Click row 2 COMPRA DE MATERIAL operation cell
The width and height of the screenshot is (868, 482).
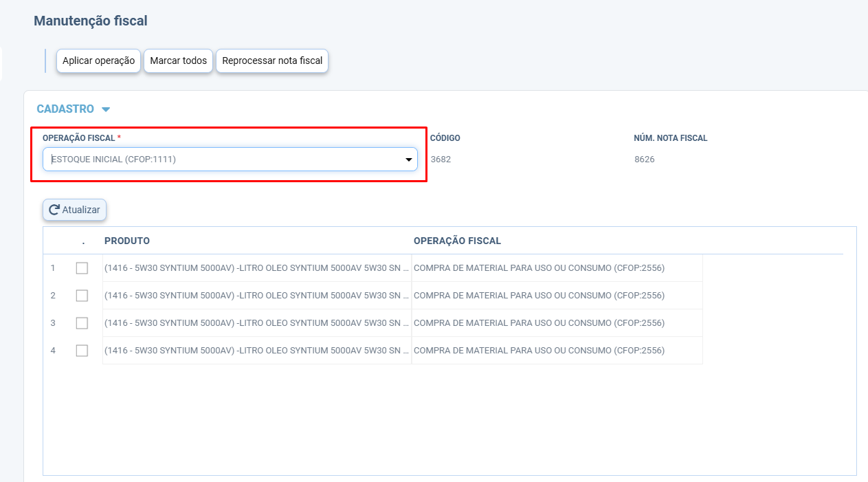coord(557,296)
